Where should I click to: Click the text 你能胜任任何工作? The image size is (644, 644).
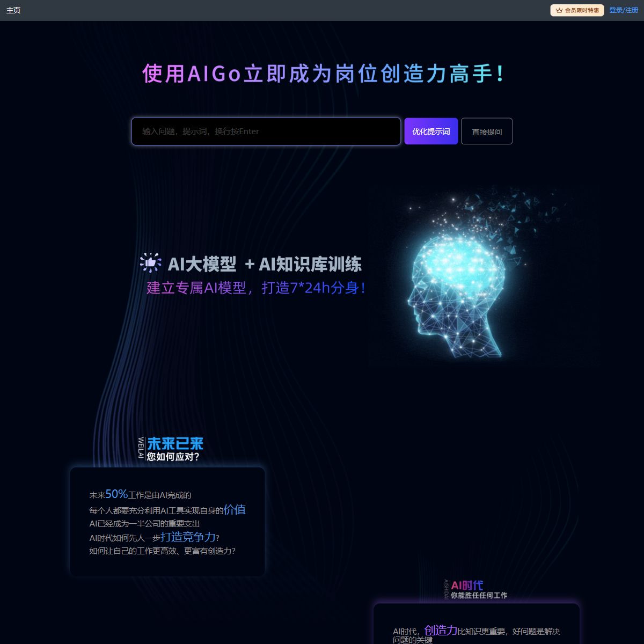pyautogui.click(x=479, y=595)
